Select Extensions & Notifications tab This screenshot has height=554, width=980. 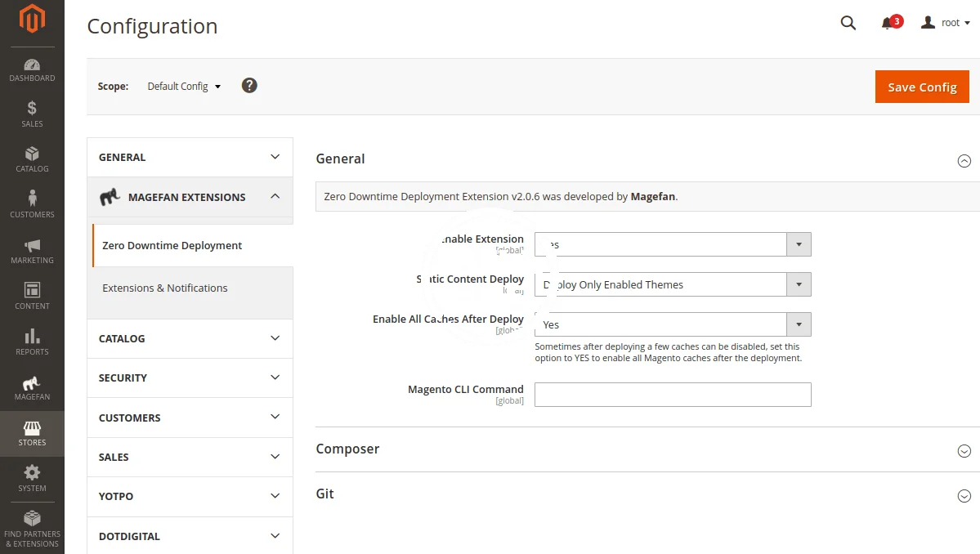[165, 288]
